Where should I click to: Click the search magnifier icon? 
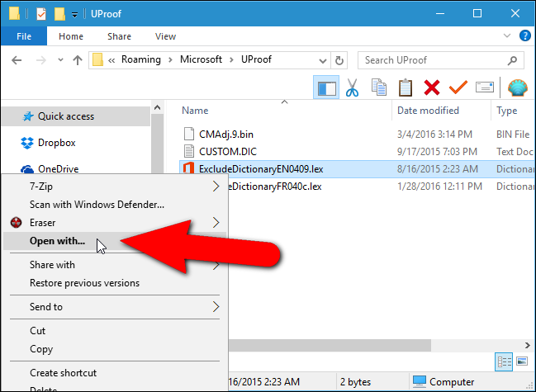coord(512,60)
